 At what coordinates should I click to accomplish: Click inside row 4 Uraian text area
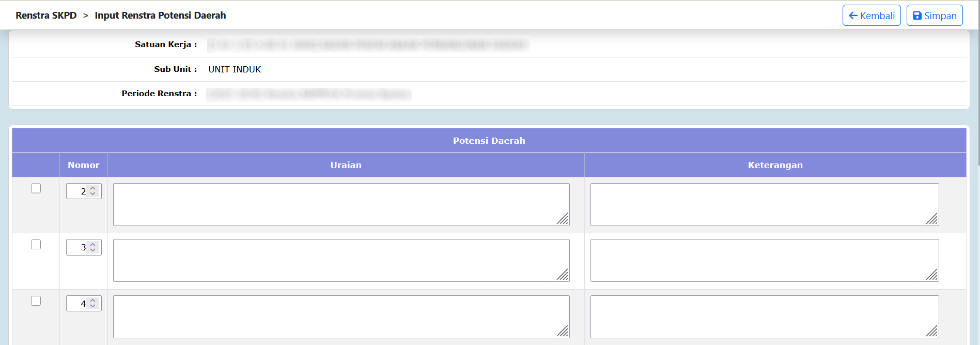pyautogui.click(x=341, y=316)
